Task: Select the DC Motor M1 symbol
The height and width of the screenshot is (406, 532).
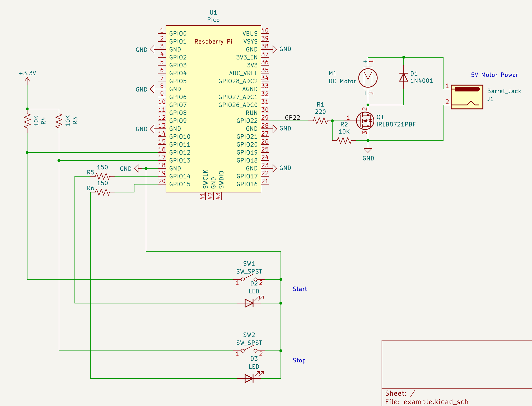Action: point(368,77)
